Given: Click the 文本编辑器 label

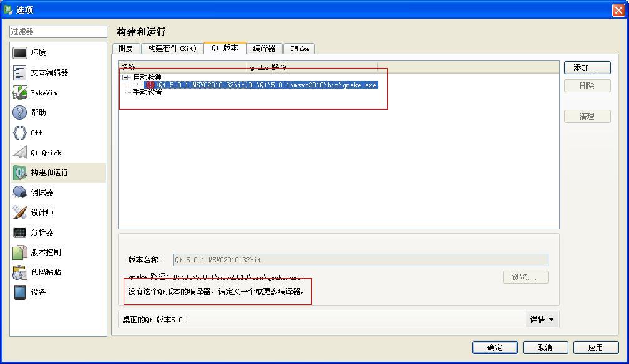Looking at the screenshot, I should click(50, 72).
